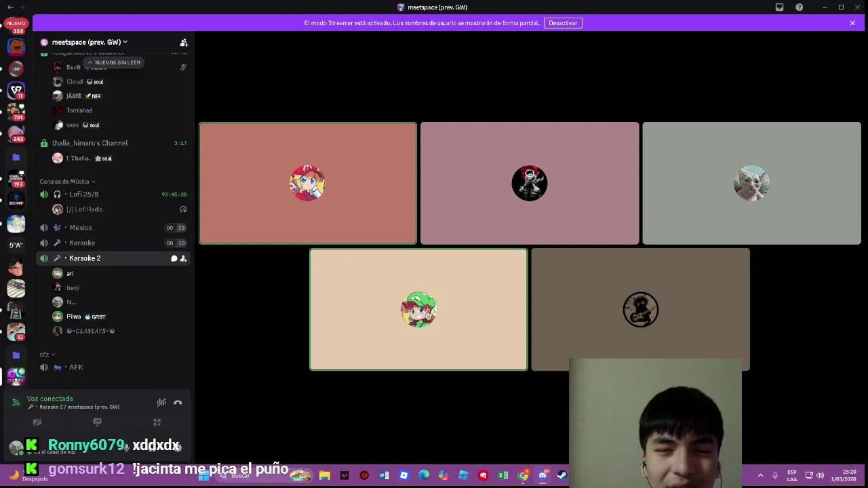Dismiss the Streamer mode purple banner

852,23
